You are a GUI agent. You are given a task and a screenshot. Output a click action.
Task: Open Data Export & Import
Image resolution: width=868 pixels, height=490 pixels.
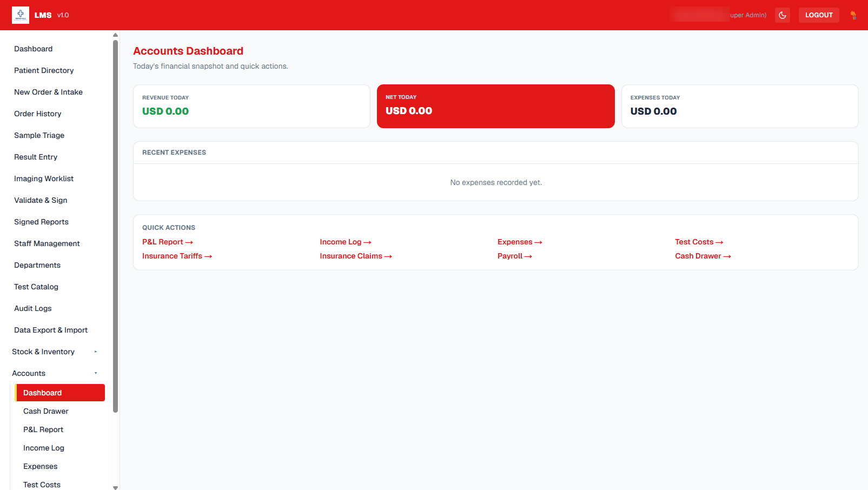(51, 330)
